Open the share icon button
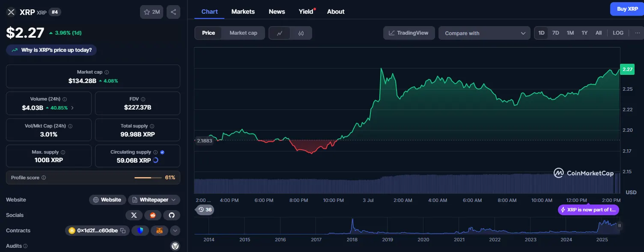The image size is (644, 252). pos(173,12)
